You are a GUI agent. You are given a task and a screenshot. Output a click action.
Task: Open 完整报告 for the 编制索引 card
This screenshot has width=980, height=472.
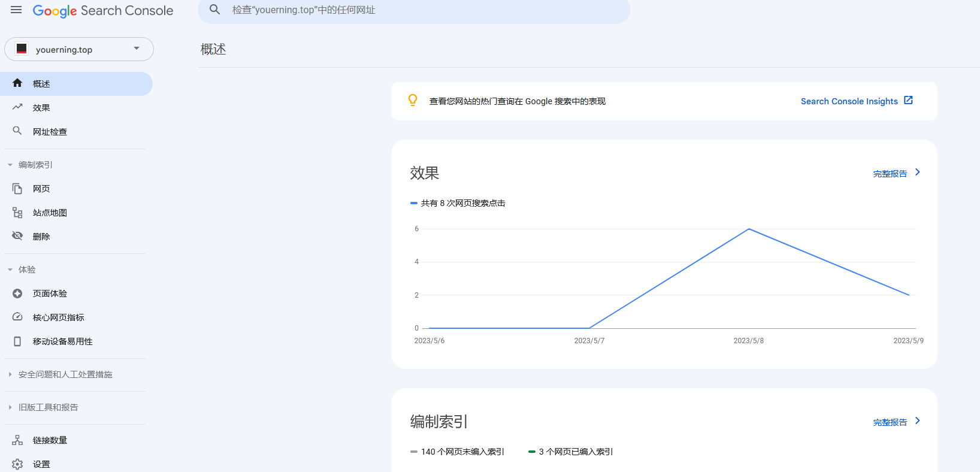(890, 422)
